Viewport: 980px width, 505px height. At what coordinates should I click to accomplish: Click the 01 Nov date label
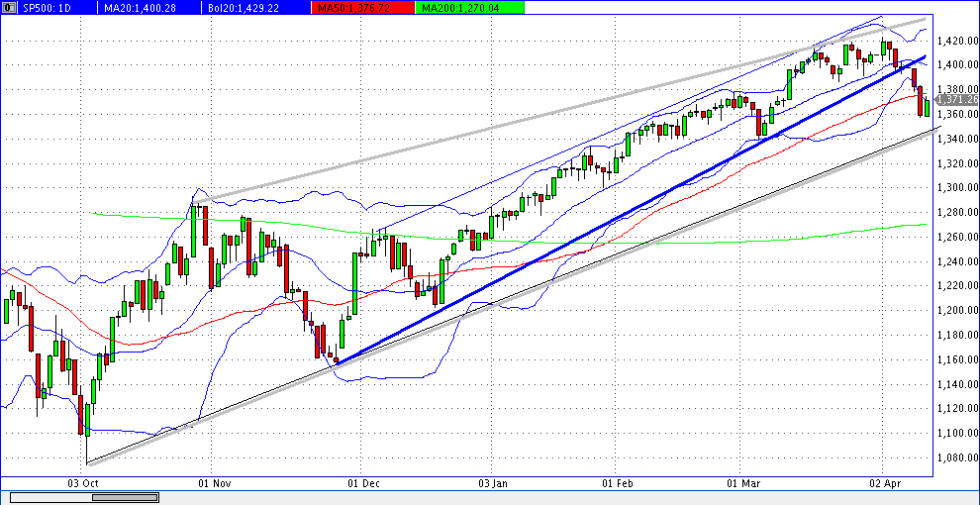coord(214,483)
